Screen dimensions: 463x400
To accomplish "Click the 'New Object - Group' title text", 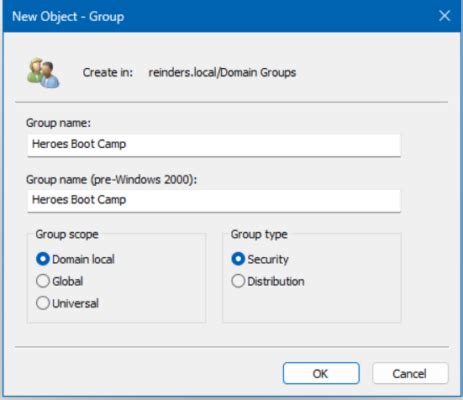I will tap(68, 16).
